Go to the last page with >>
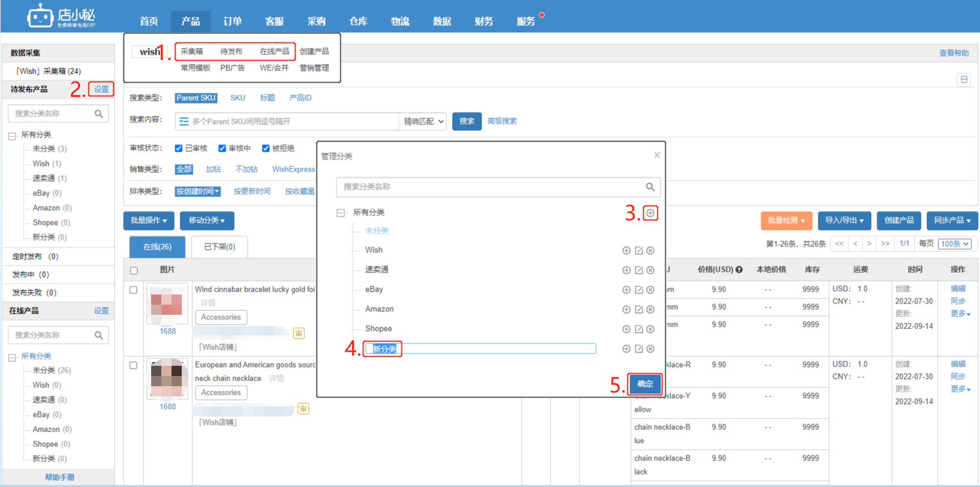This screenshot has width=980, height=487. pyautogui.click(x=885, y=244)
